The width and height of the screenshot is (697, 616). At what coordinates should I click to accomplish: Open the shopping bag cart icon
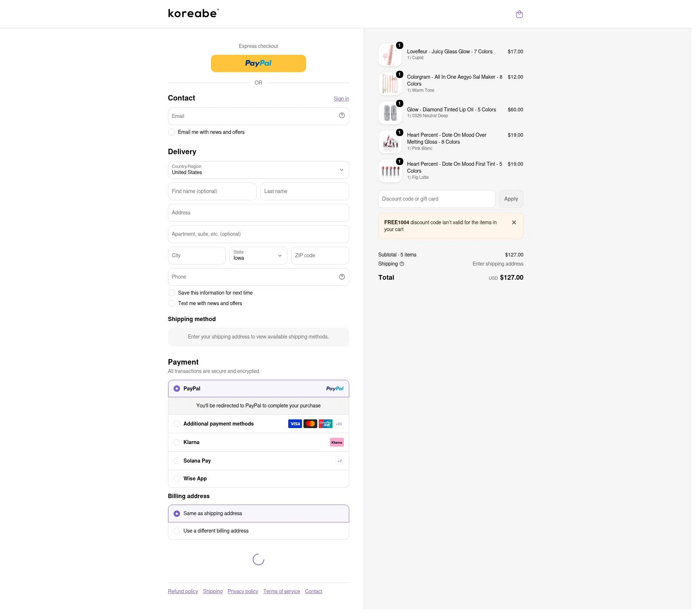519,14
